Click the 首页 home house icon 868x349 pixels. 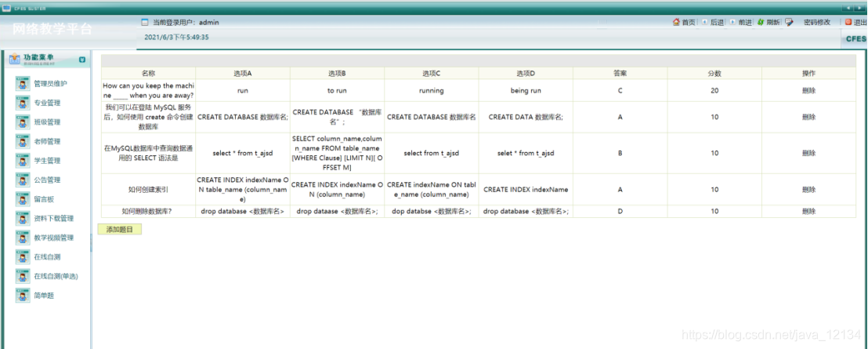676,22
